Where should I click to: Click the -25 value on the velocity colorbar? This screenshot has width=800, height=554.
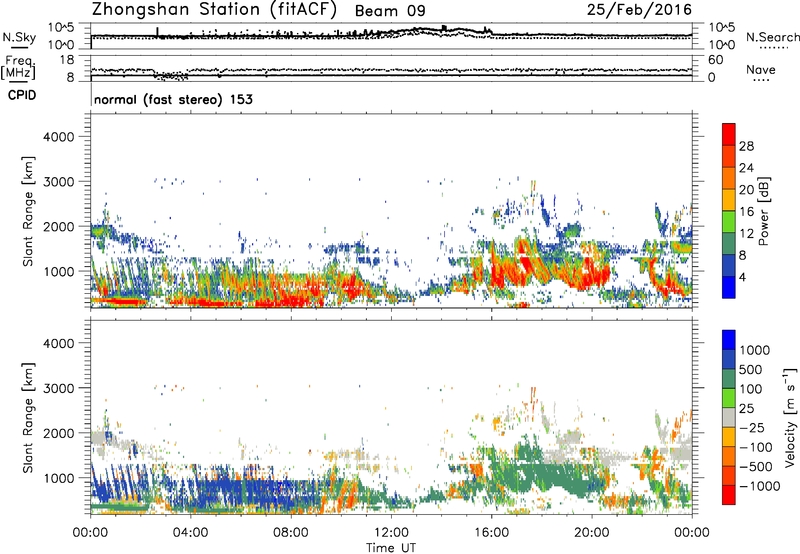752,427
